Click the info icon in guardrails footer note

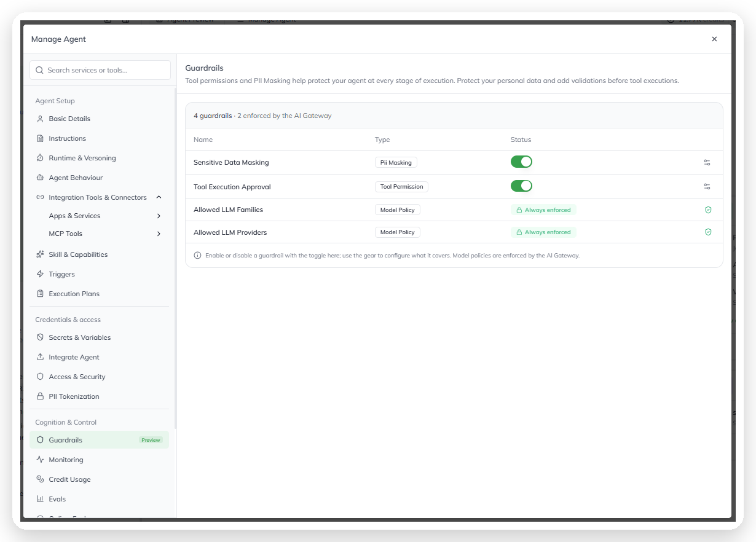tap(197, 256)
